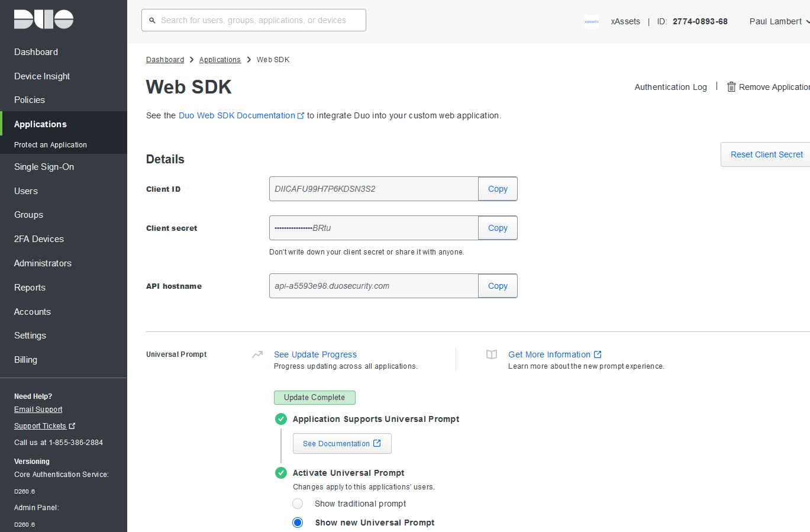
Task: Click the green checkmark for Application Supports Universal Prompt
Action: [280, 418]
